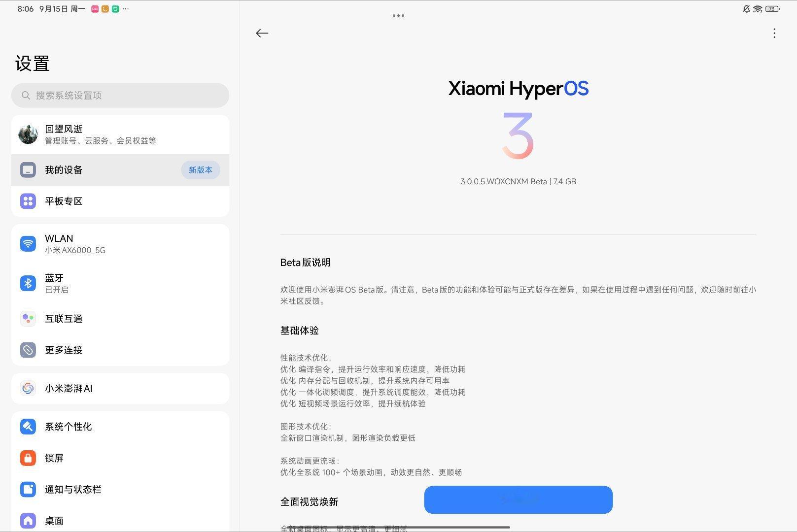This screenshot has height=532, width=797.
Task: Click the WLAN wifi icon
Action: click(x=28, y=244)
